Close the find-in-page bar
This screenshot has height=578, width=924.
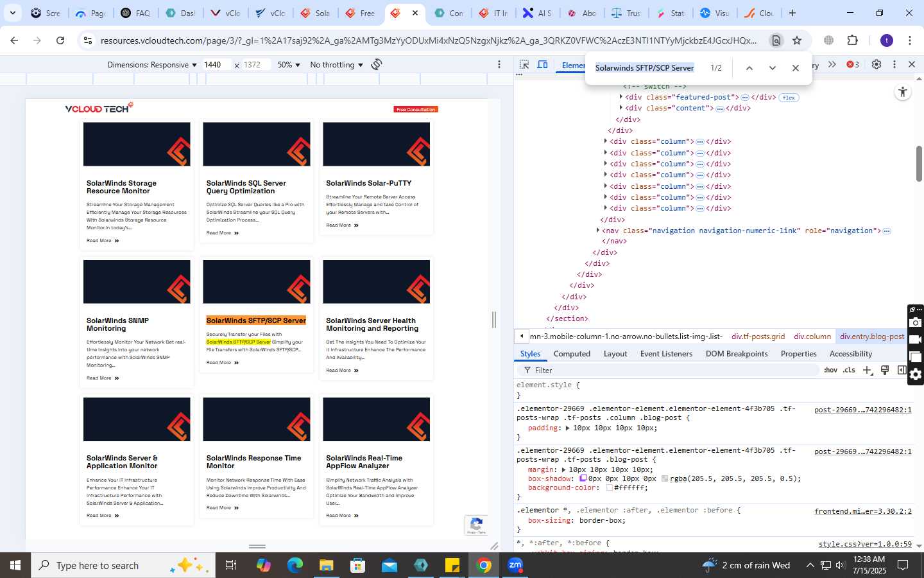796,68
